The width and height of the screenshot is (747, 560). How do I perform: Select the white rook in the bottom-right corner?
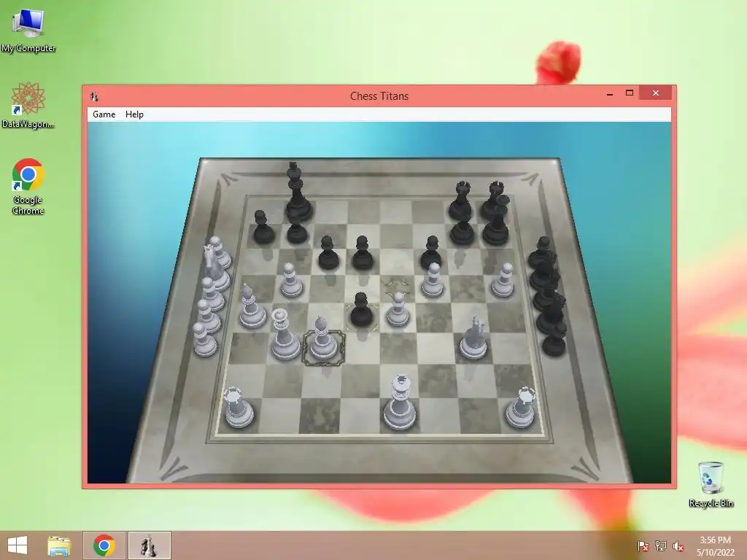[x=521, y=408]
